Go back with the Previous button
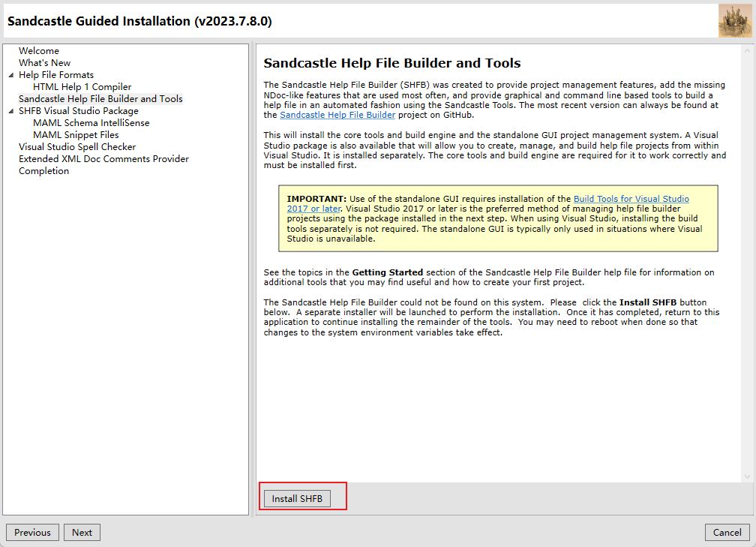756x547 pixels. pyautogui.click(x=32, y=533)
